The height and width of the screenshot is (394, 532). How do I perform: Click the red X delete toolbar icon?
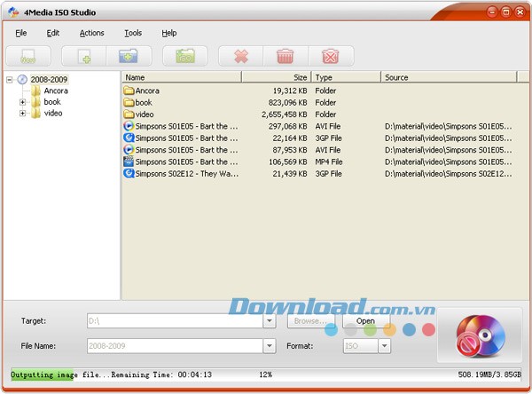click(240, 56)
